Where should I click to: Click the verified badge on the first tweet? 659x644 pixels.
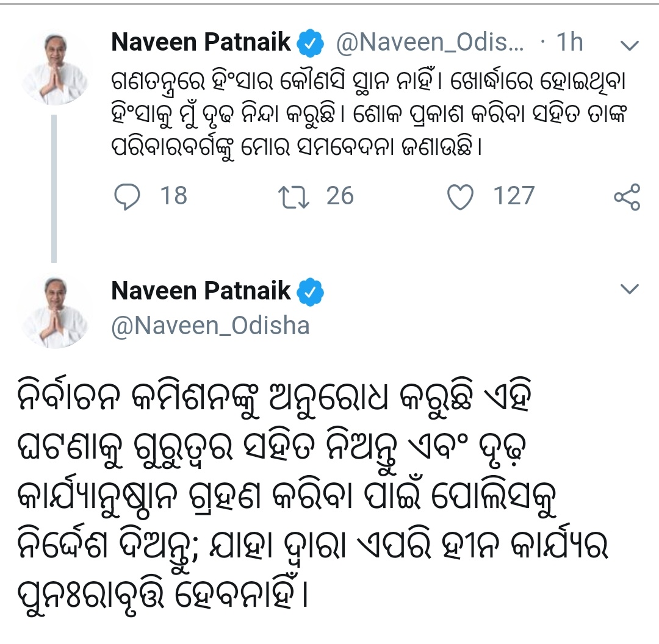click(x=310, y=44)
